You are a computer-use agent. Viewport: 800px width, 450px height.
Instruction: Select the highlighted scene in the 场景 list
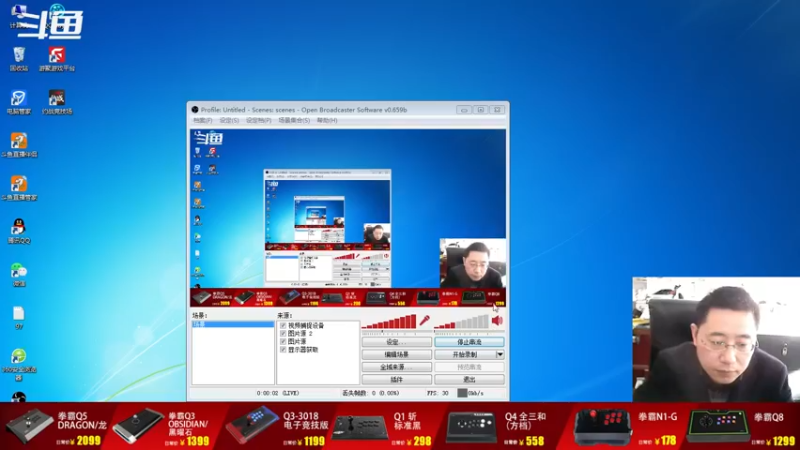coord(233,324)
